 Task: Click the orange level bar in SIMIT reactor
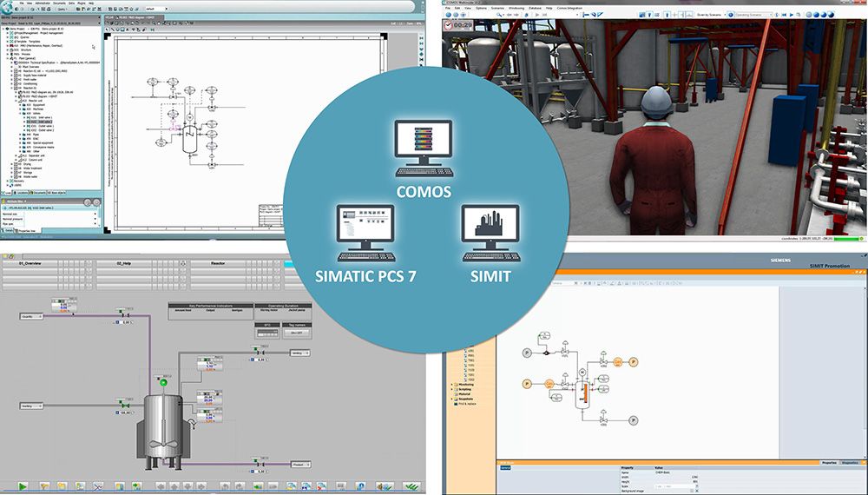click(586, 393)
